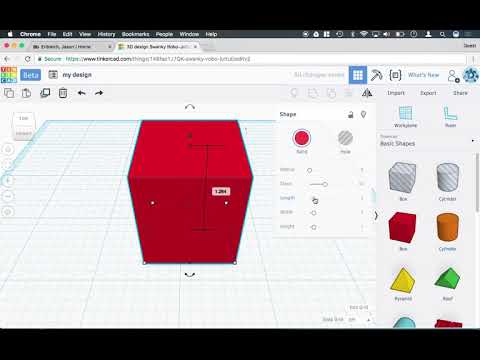Click the browser reload icon
480x360 pixels.
(x=28, y=59)
